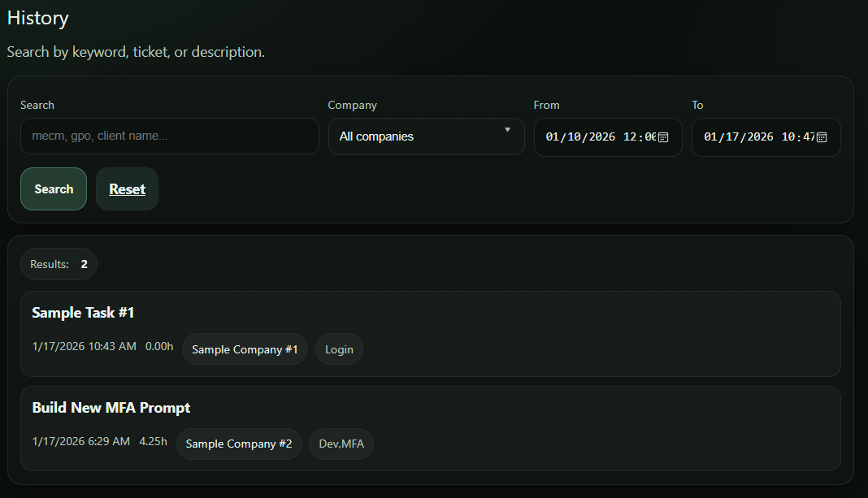
Task: Click the timestamp on Sample Task #1
Action: point(84,345)
